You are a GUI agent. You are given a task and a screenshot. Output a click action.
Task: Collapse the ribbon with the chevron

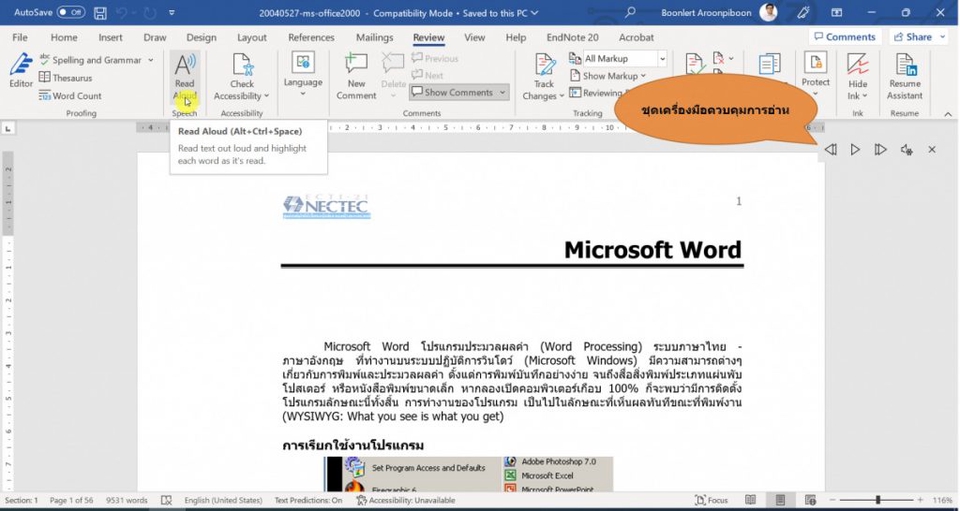948,114
